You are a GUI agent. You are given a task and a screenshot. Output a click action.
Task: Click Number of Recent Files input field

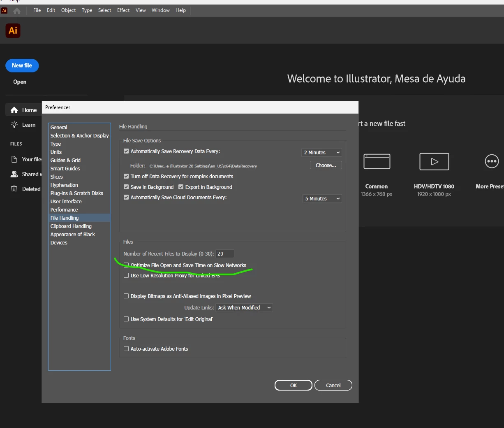coord(225,254)
